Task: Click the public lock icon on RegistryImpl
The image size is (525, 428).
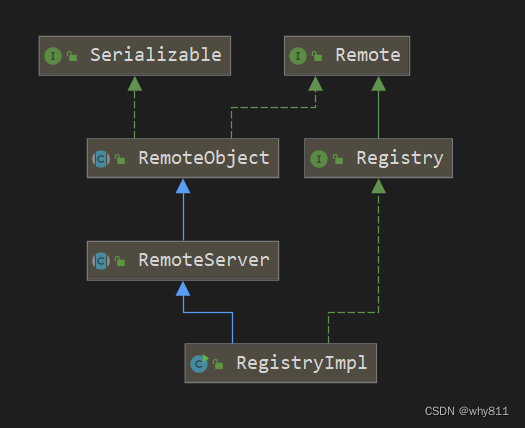Action: (218, 364)
